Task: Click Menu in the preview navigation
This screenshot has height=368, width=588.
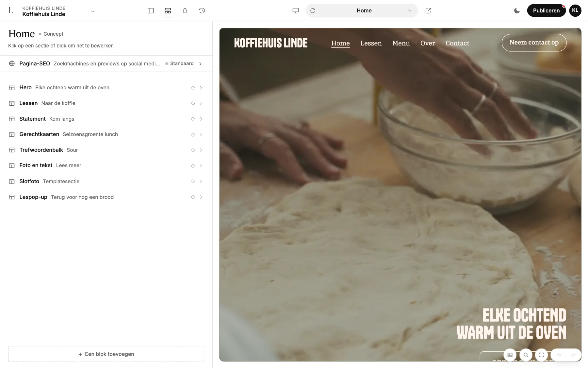Action: pos(401,43)
